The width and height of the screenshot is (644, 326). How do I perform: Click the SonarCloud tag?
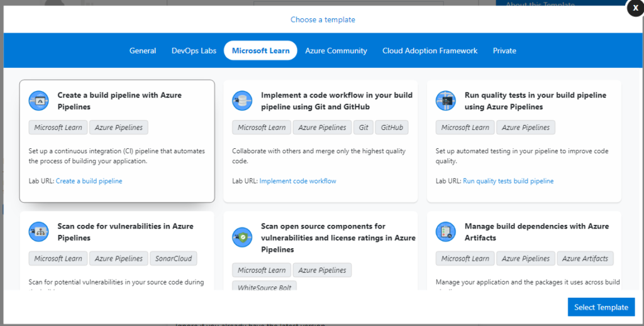coord(174,259)
